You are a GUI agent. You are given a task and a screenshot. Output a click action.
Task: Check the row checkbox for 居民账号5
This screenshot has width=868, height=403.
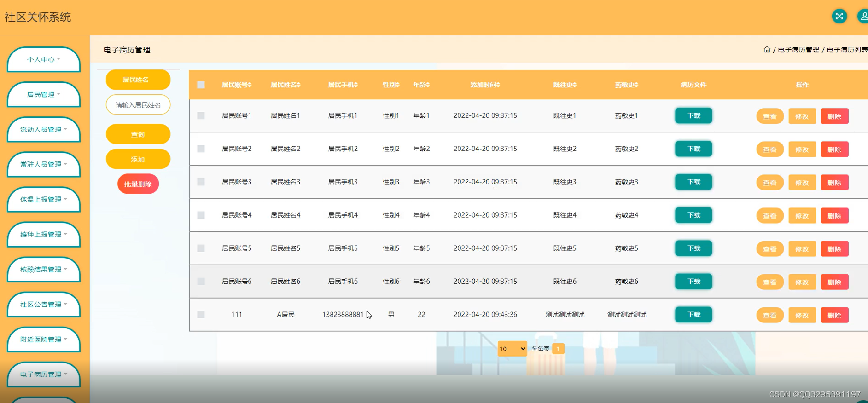coord(201,248)
